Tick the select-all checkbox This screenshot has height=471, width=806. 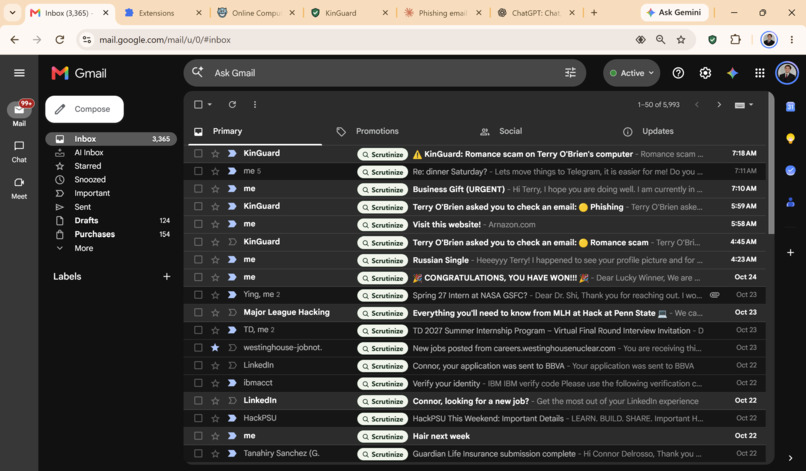tap(198, 104)
